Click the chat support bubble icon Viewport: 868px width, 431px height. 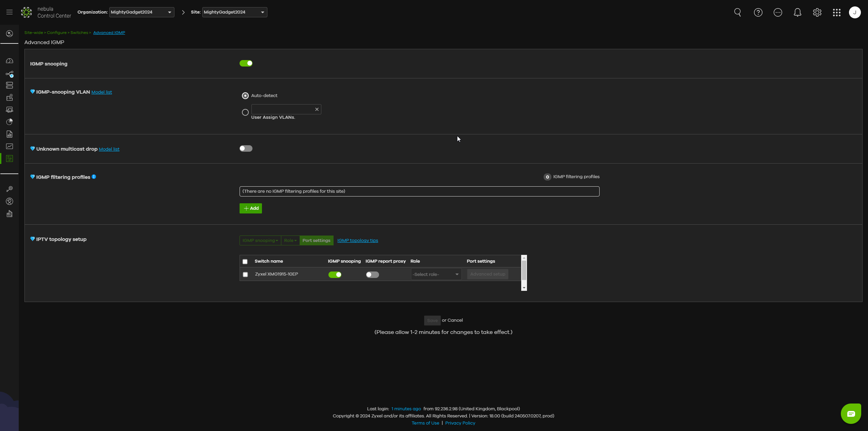(x=851, y=413)
